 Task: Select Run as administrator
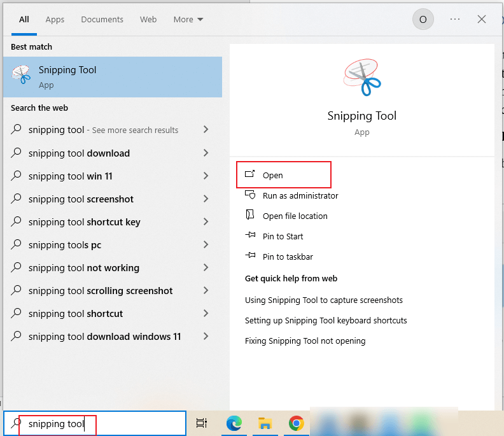click(x=300, y=195)
